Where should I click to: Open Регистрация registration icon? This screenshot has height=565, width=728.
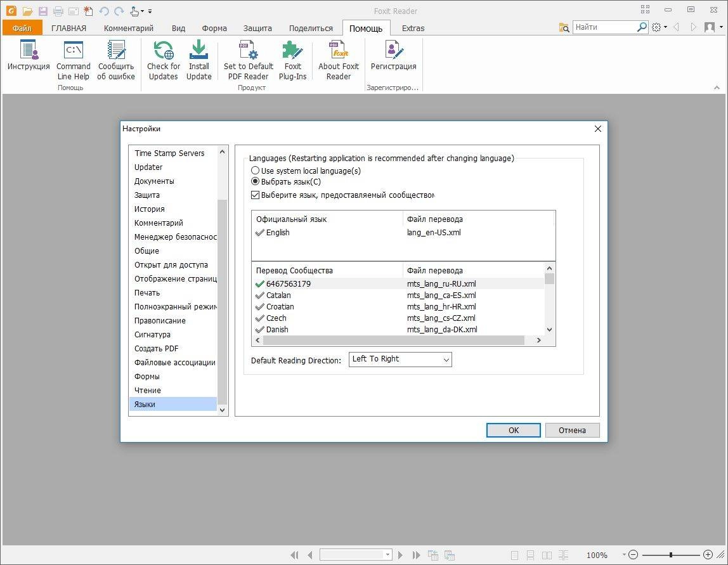coord(393,55)
